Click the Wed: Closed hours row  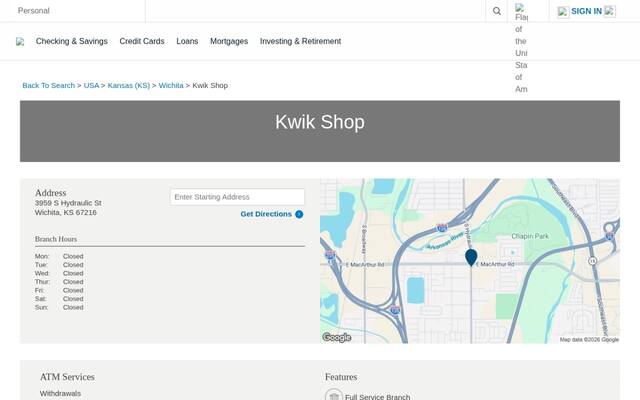pos(59,273)
